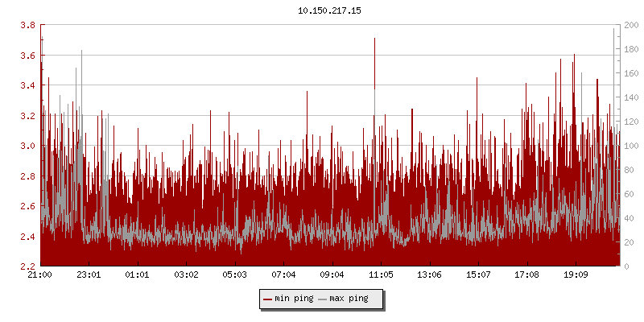Click the 13:06 time axis label
The height and width of the screenshot is (322, 644).
coord(429,275)
